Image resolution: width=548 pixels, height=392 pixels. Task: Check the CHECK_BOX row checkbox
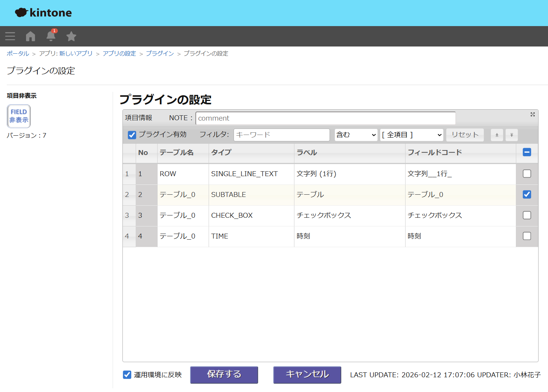click(x=527, y=215)
